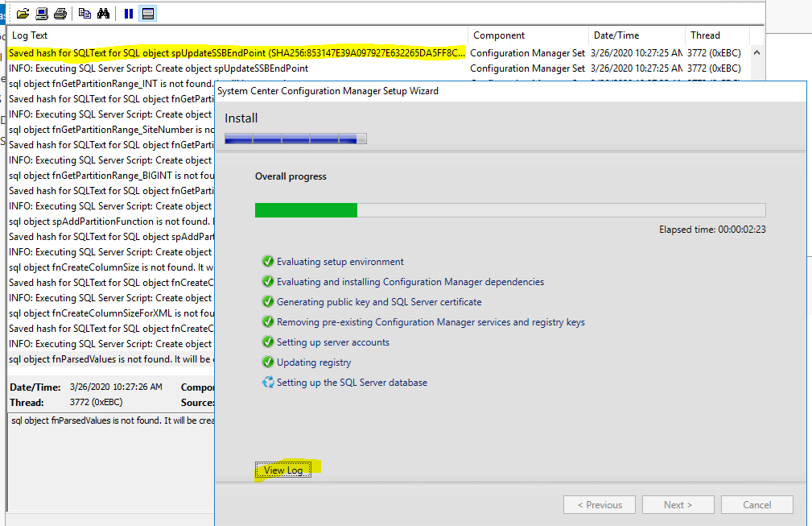Click the green check beside 'Updating registry'
The width and height of the screenshot is (812, 526).
click(x=268, y=362)
